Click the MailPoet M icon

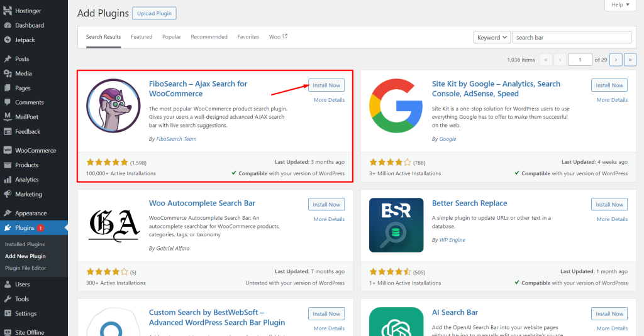(8, 117)
